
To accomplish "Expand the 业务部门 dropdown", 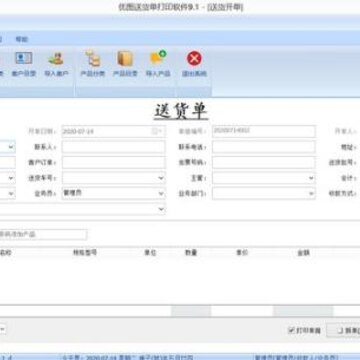I will point(311,193).
